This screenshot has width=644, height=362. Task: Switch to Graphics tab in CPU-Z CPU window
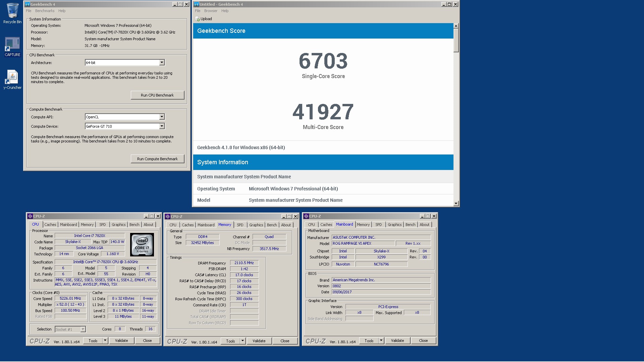click(119, 225)
